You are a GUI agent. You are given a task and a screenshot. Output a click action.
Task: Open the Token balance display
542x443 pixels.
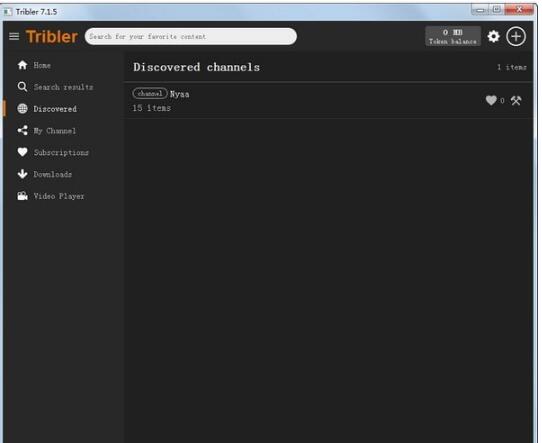pos(452,36)
